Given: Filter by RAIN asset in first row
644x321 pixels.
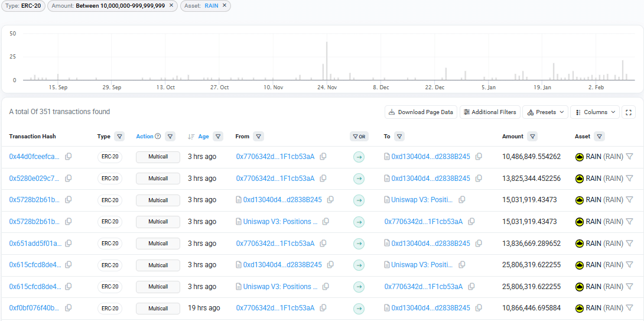Looking at the screenshot, I should coord(629,157).
